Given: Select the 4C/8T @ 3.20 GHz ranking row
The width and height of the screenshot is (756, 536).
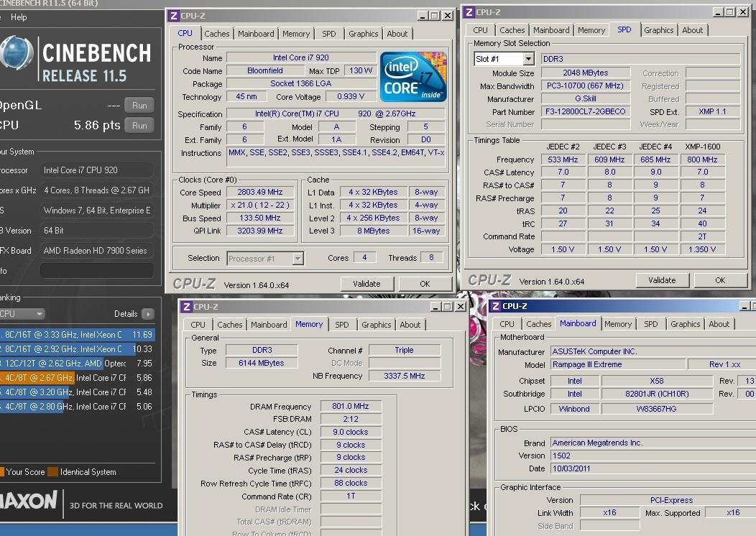Looking at the screenshot, I should [77, 392].
